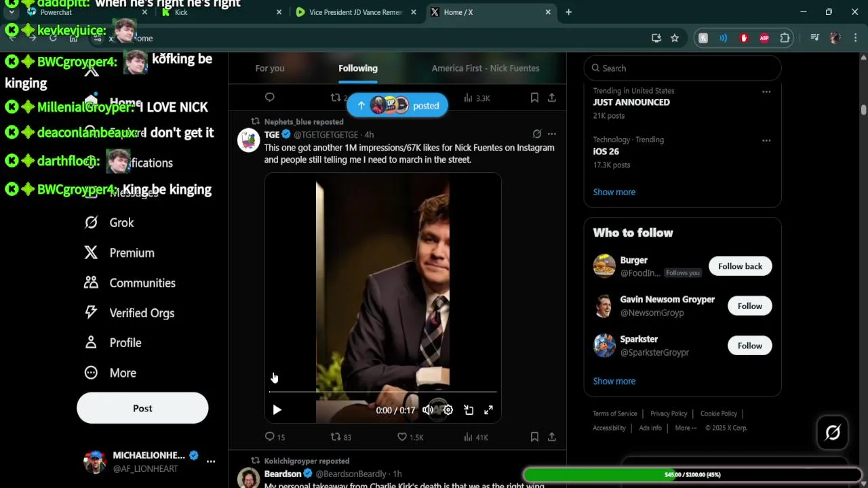Screen dimensions: 868x488
Task: Click the new posts pill
Action: (397, 105)
